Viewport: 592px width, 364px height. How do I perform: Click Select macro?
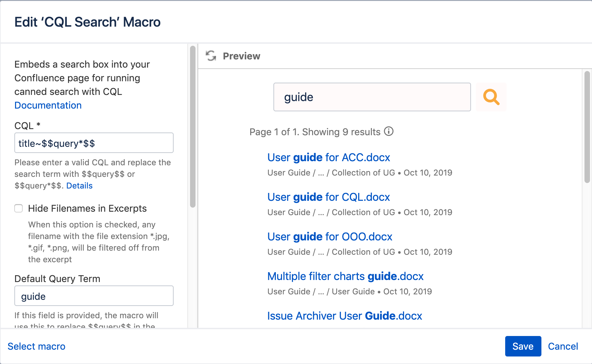[36, 346]
